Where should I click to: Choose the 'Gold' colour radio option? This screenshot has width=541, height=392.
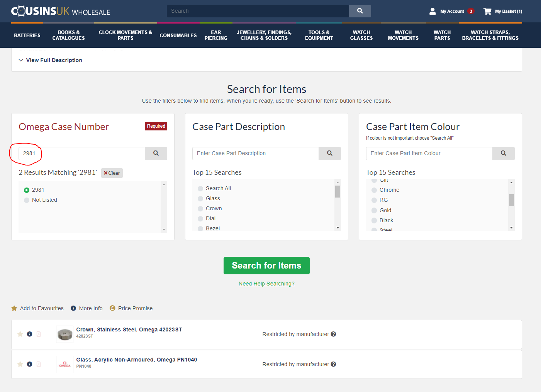[x=374, y=210]
